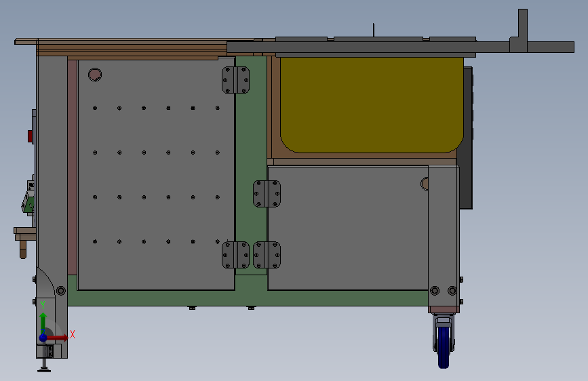Pick the bottom hinge of the right door
This screenshot has width=588, height=381.
coord(267,255)
